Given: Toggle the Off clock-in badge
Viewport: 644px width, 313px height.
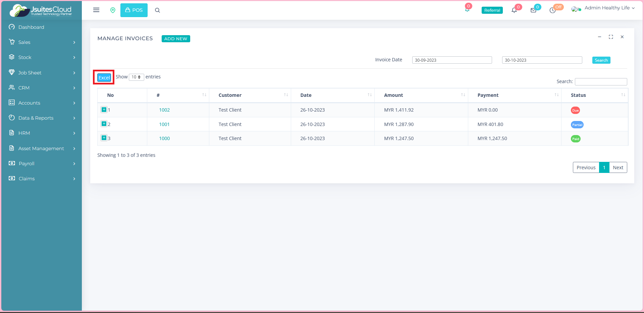Looking at the screenshot, I should click(558, 7).
